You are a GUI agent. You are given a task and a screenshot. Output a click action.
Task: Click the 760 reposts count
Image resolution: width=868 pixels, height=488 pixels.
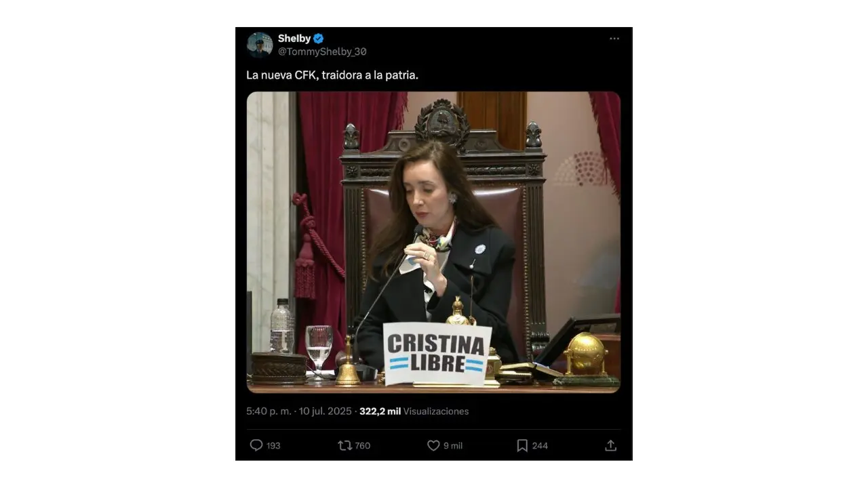pos(363,446)
